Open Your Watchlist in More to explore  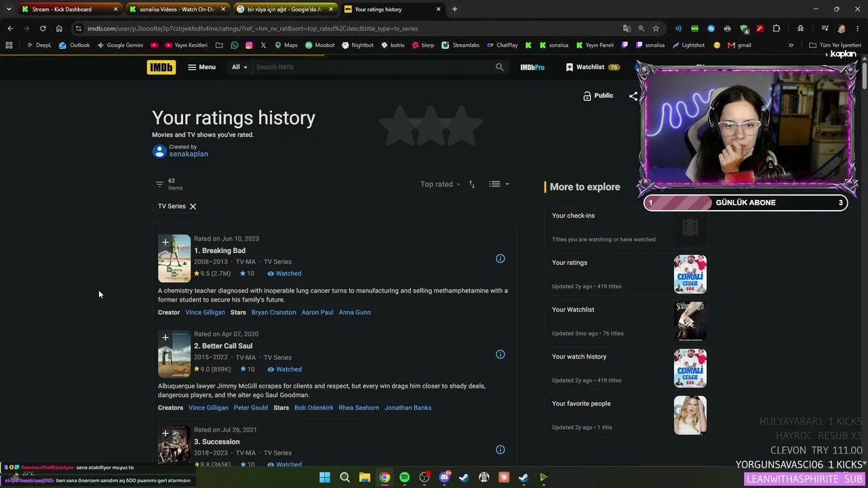[x=573, y=310]
